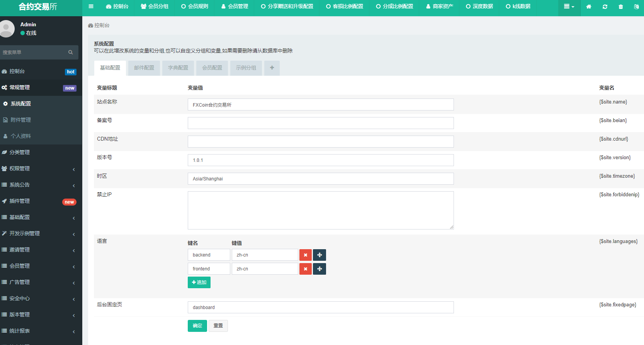Click the 追加 button to add language
Viewport: 644px width, 345px height.
click(199, 282)
